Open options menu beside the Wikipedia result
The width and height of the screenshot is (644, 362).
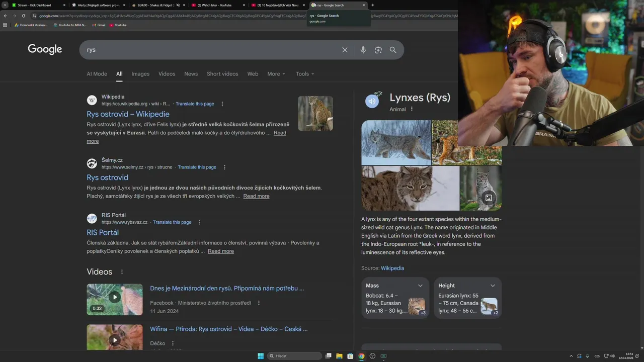[222, 104]
